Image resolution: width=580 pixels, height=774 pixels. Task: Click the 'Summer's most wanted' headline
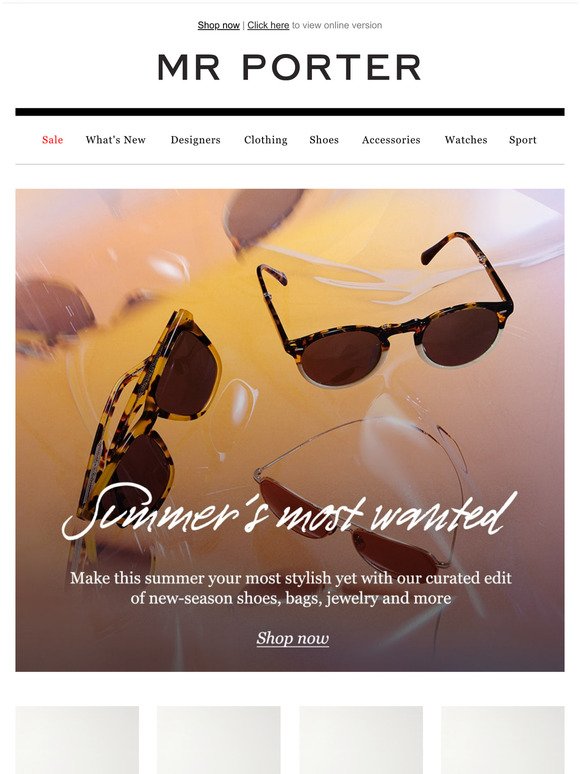(x=290, y=513)
